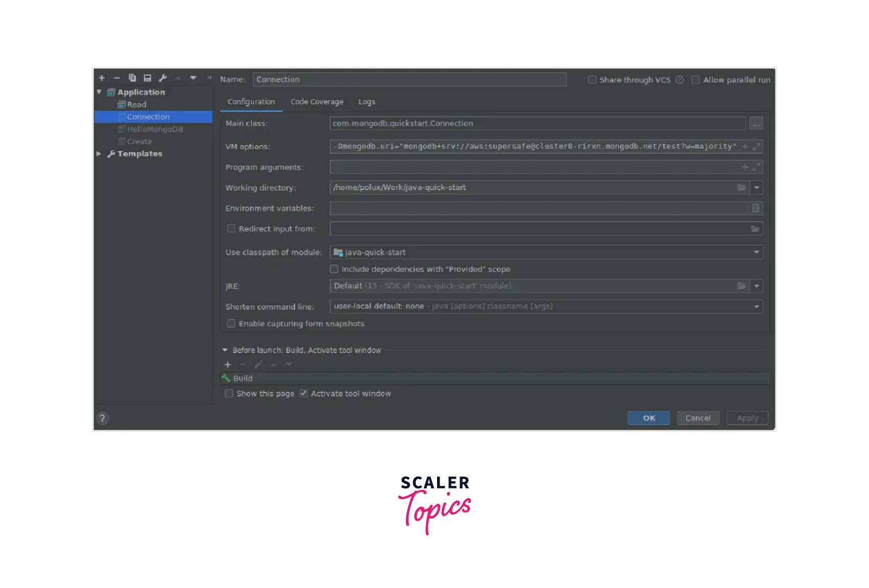This screenshot has width=869, height=588.
Task: Click the copy configuration icon
Action: pos(132,78)
